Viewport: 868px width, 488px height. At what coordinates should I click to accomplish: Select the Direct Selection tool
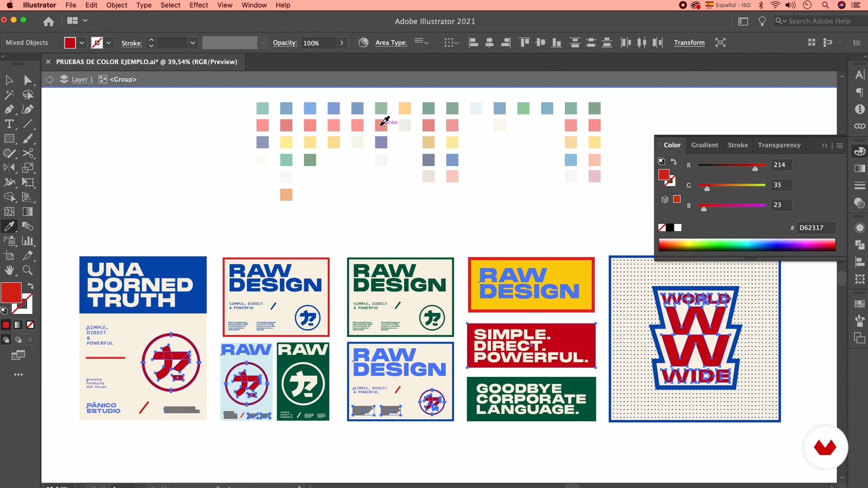click(28, 80)
